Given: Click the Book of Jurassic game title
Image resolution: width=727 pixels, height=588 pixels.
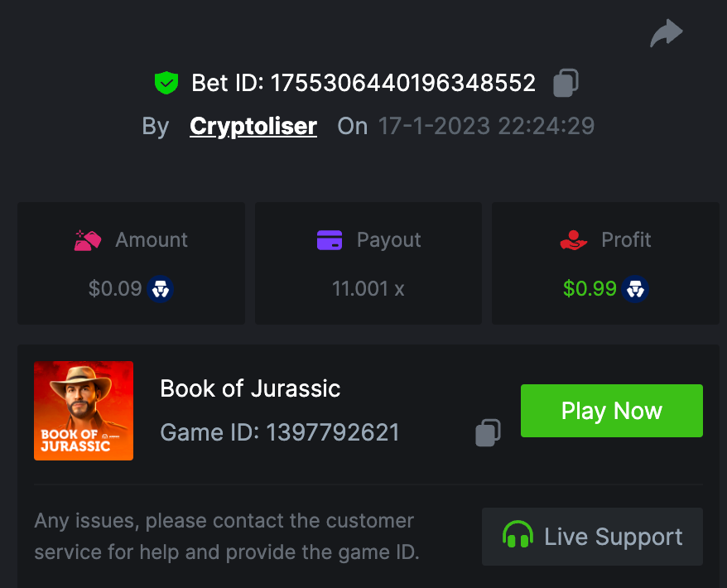Looking at the screenshot, I should [x=250, y=388].
